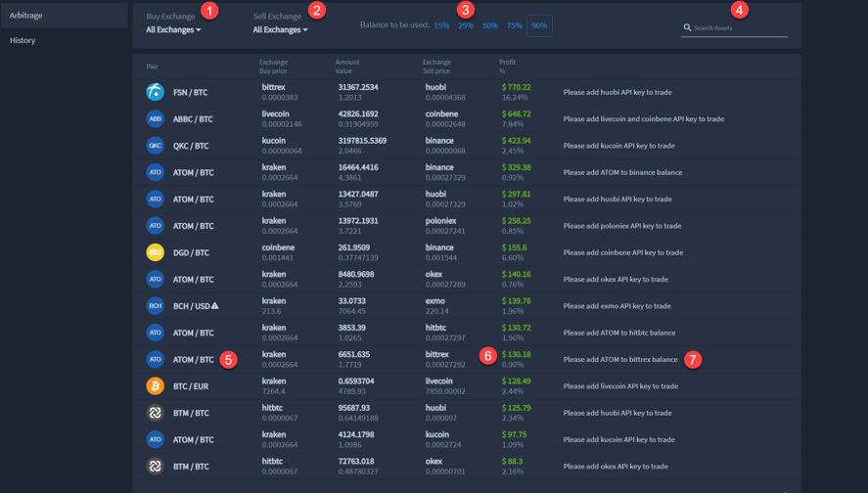Select 25% balance to be used
The width and height of the screenshot is (868, 493).
[x=466, y=25]
